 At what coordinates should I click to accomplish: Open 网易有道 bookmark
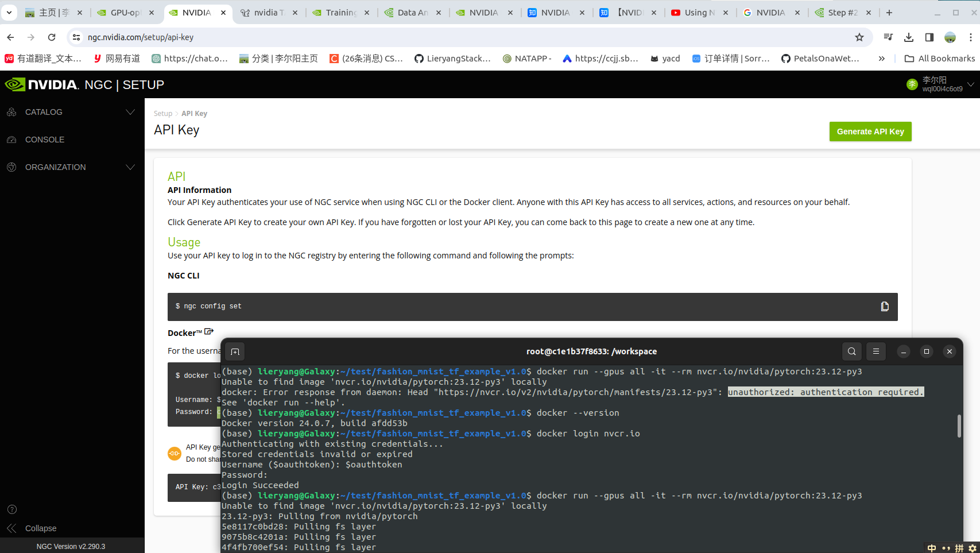coord(117,59)
